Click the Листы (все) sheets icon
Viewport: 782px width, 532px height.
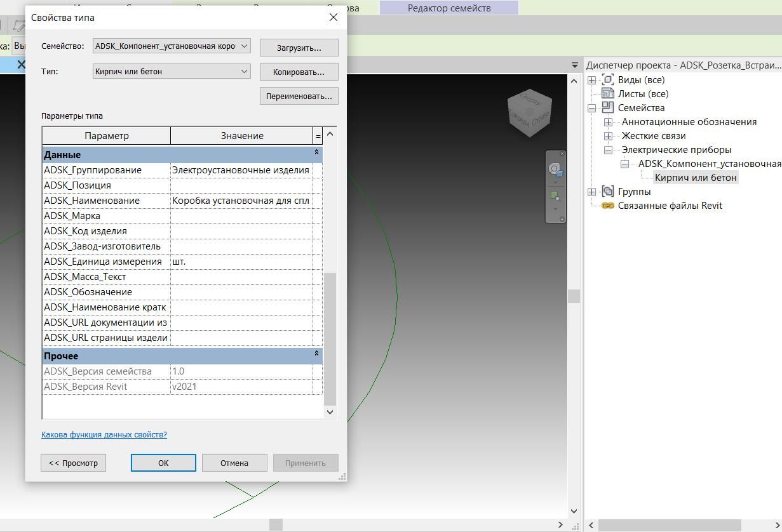608,93
